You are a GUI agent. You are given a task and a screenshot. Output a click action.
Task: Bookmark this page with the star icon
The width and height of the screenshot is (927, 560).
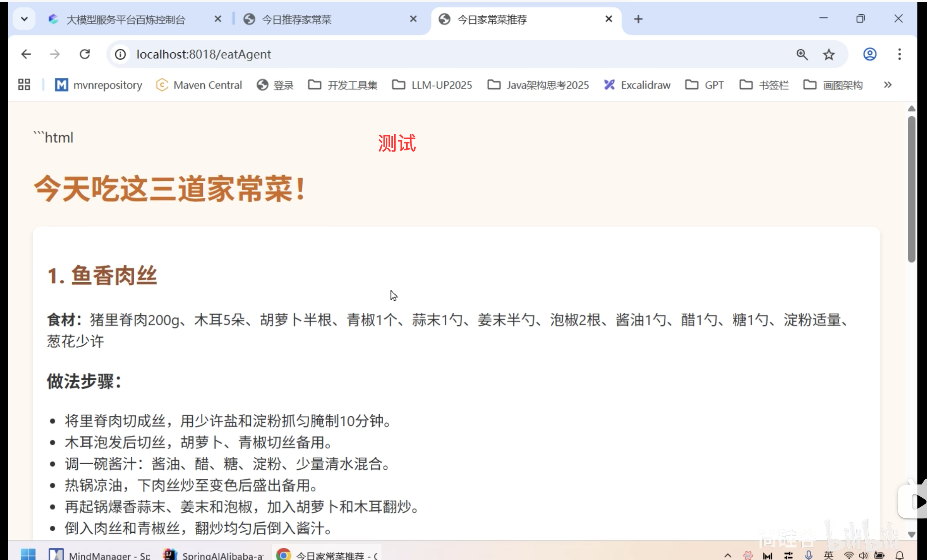coord(828,54)
